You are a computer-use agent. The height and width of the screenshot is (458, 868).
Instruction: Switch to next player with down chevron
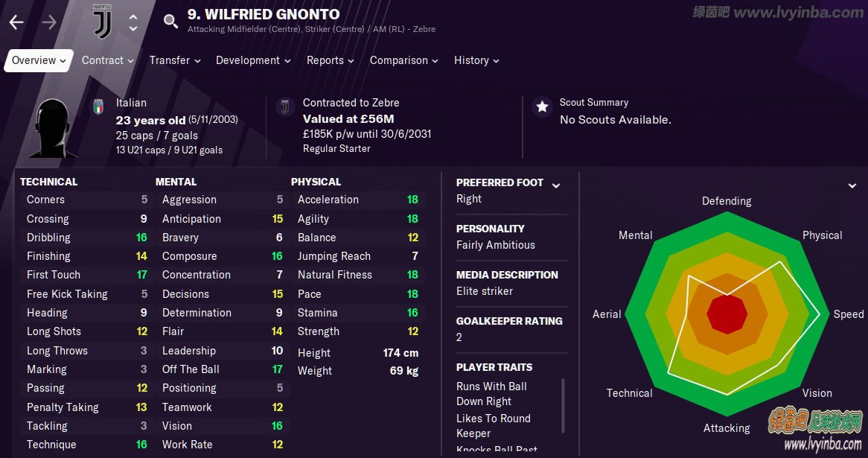[x=133, y=28]
